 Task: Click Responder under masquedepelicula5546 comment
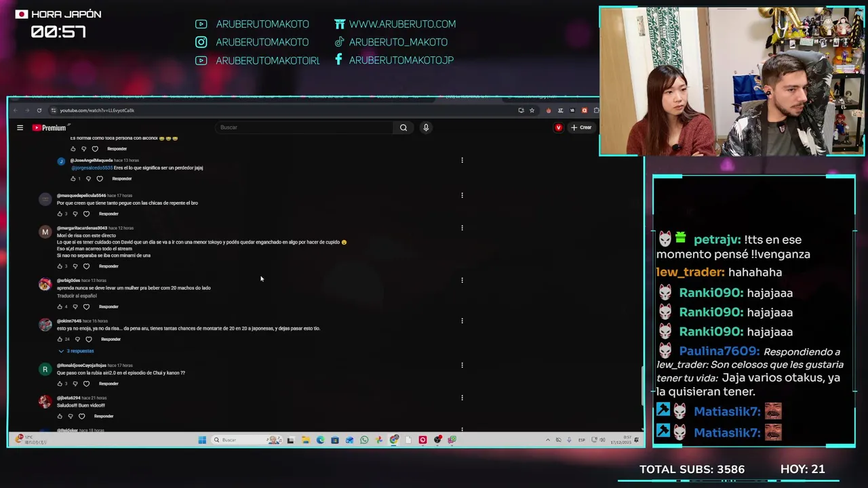click(108, 214)
